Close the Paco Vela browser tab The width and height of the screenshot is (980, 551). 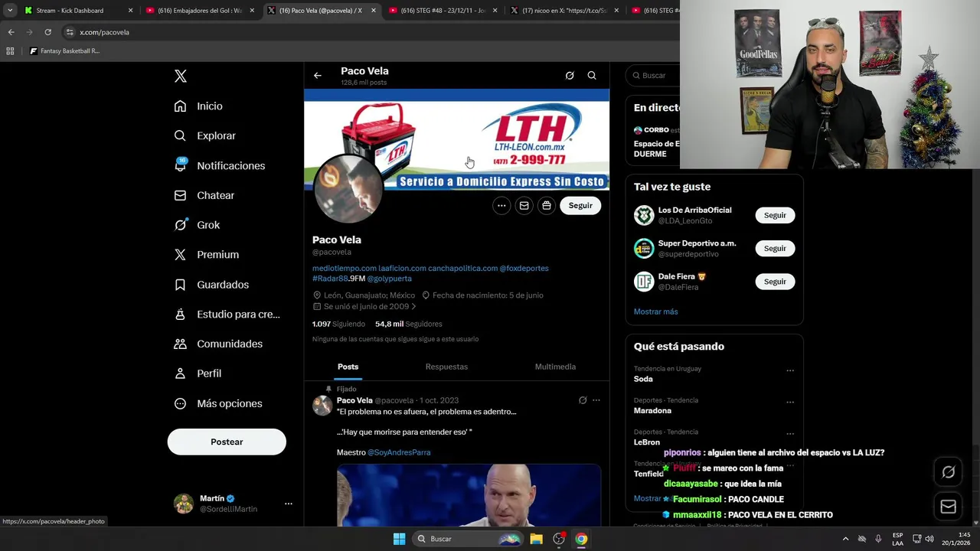374,11
